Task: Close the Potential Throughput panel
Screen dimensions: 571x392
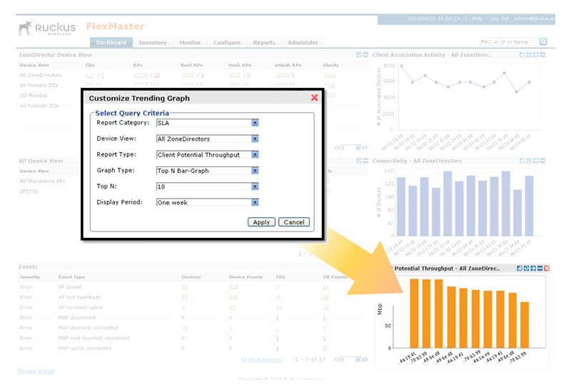Action: pos(547,268)
